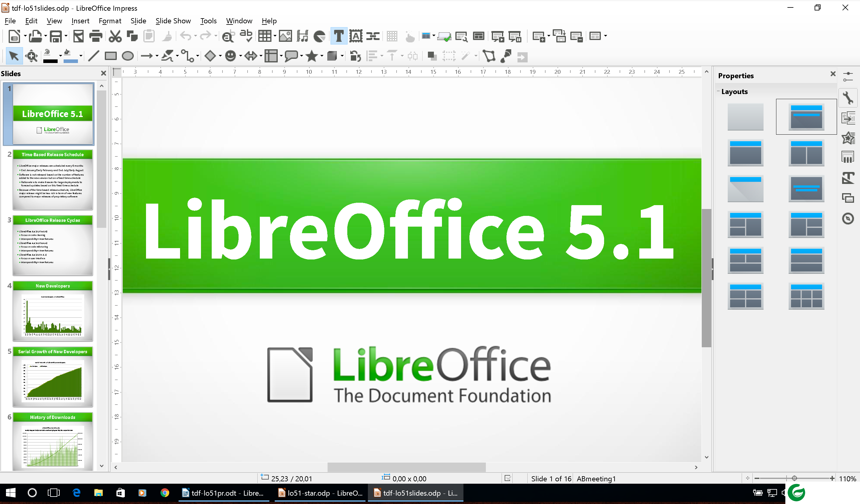Open the Styles and Formatting sidebar deck

click(848, 178)
